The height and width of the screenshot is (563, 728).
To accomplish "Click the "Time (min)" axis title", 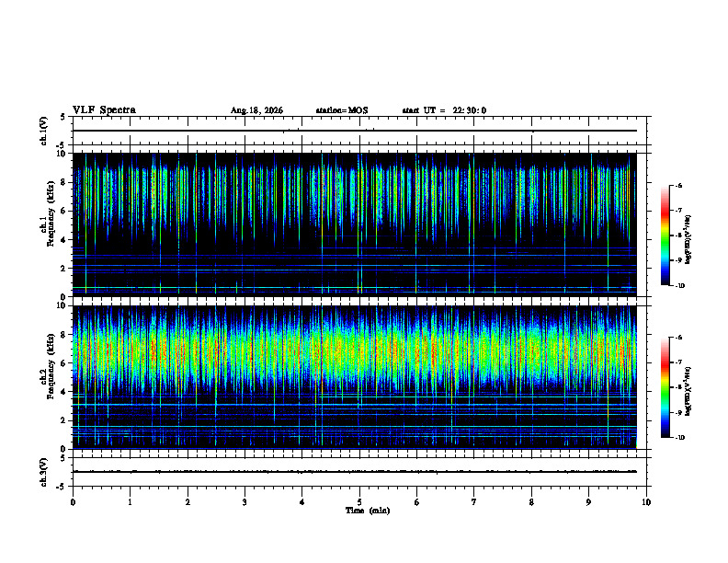I will tap(368, 511).
